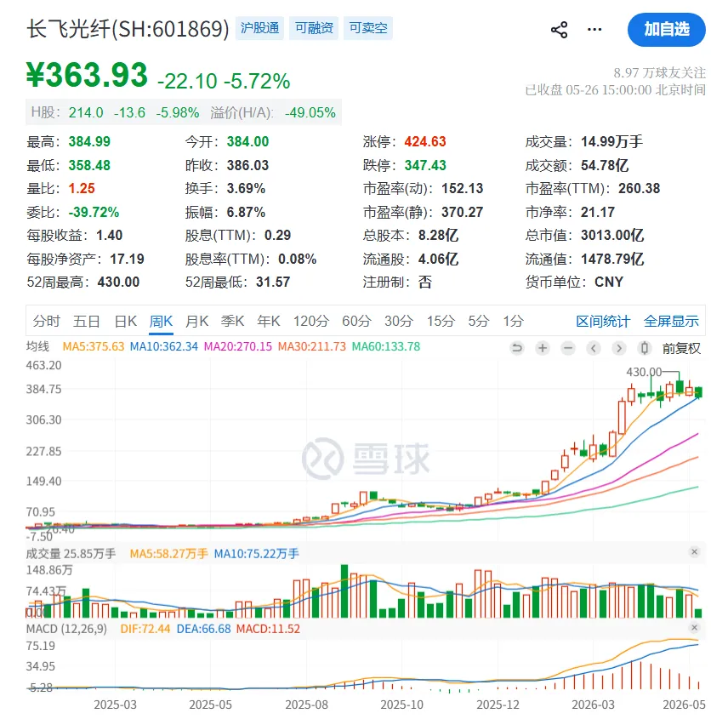Add stock to watchlist with 加自选
Viewport: 728px width, 719px height.
click(x=666, y=30)
